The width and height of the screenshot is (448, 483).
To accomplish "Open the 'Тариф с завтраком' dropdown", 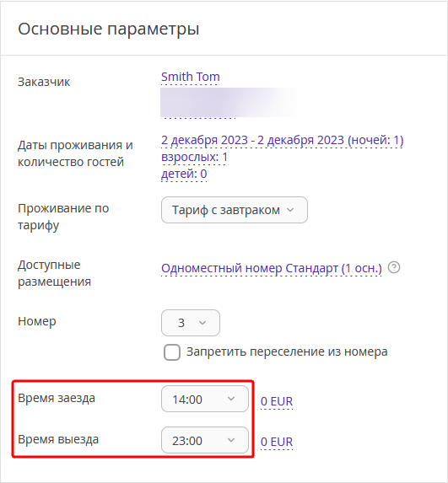I will (235, 210).
